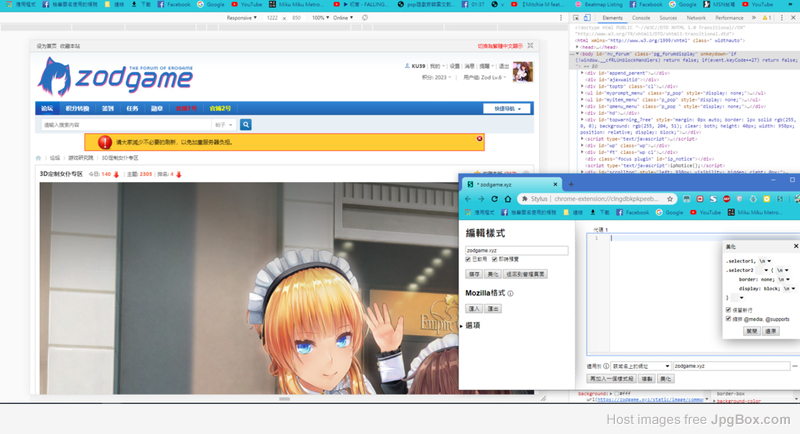Click the red ABP extension icon
800x434 pixels.
pos(727,199)
